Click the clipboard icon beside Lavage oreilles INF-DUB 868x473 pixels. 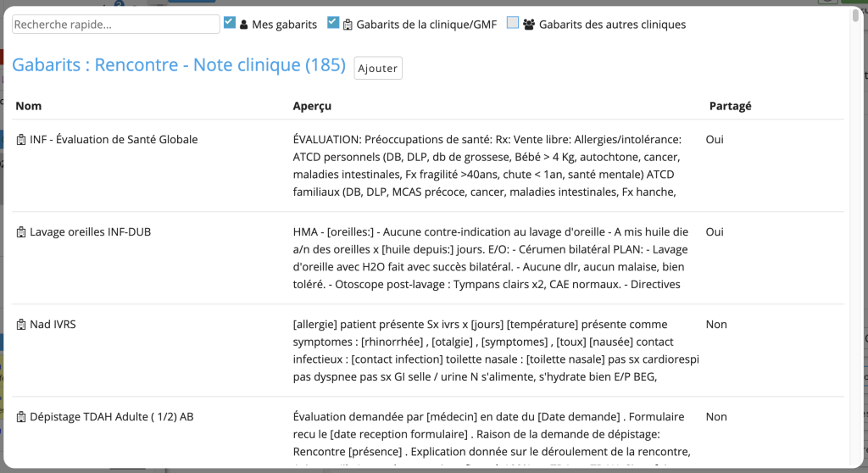pos(21,232)
